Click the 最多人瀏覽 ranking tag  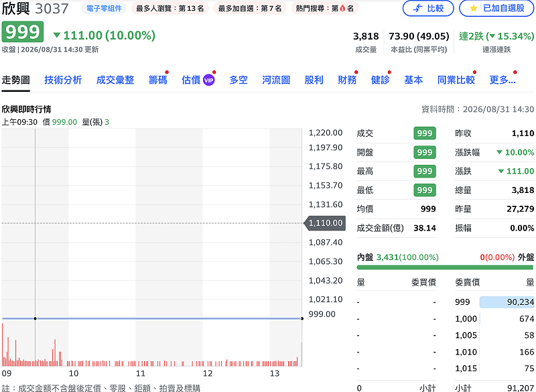pyautogui.click(x=170, y=8)
